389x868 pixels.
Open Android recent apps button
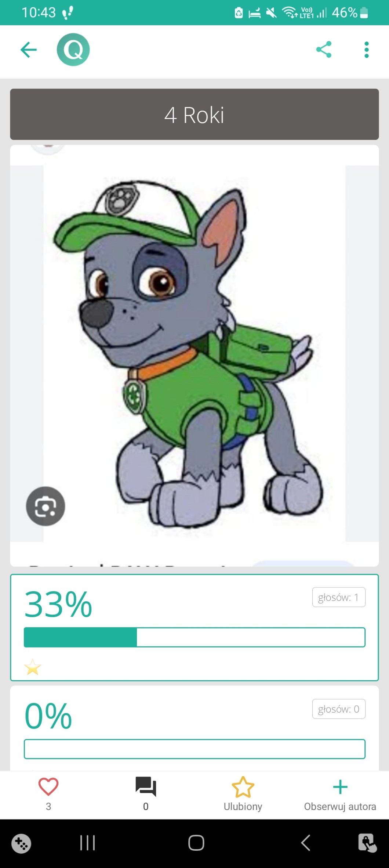point(88,843)
